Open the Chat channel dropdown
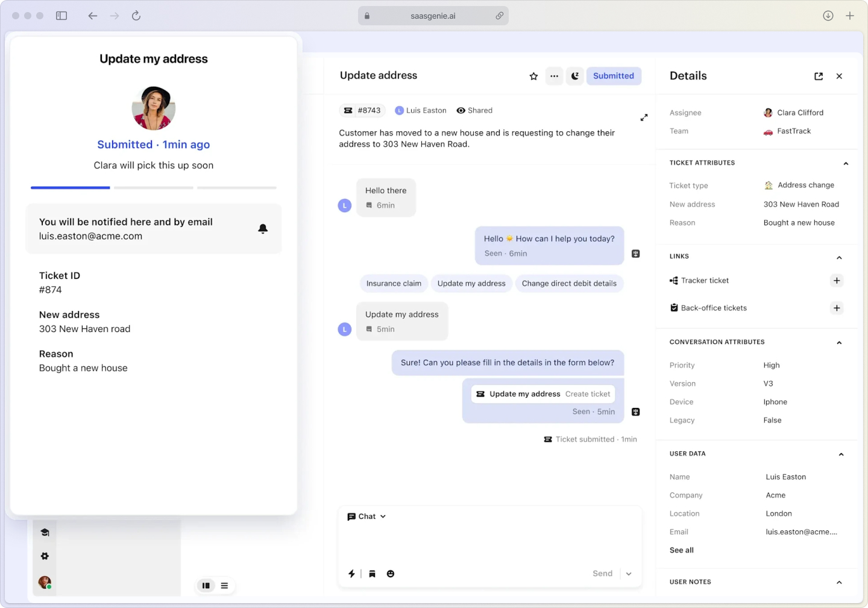Image resolution: width=868 pixels, height=608 pixels. [x=366, y=516]
